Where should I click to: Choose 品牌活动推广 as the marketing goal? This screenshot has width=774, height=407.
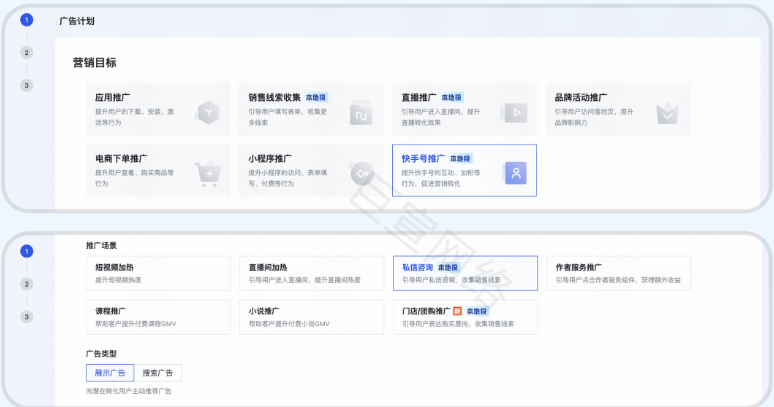click(x=618, y=109)
